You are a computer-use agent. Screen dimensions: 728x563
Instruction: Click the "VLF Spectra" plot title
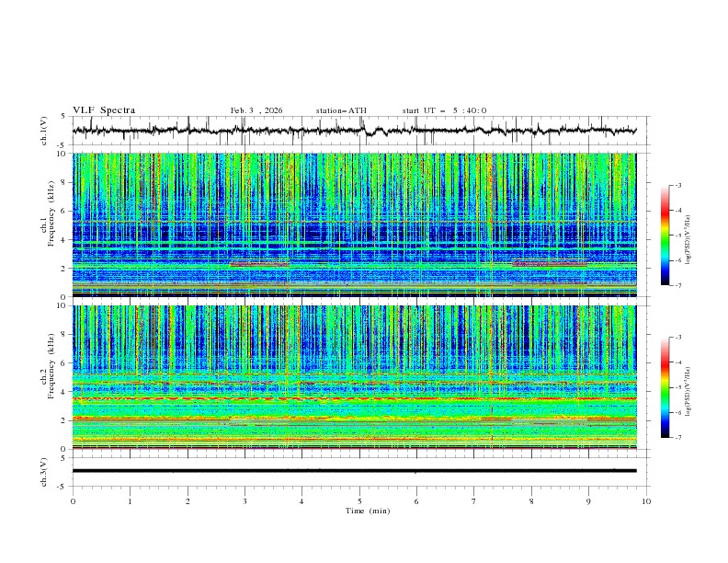tap(104, 110)
